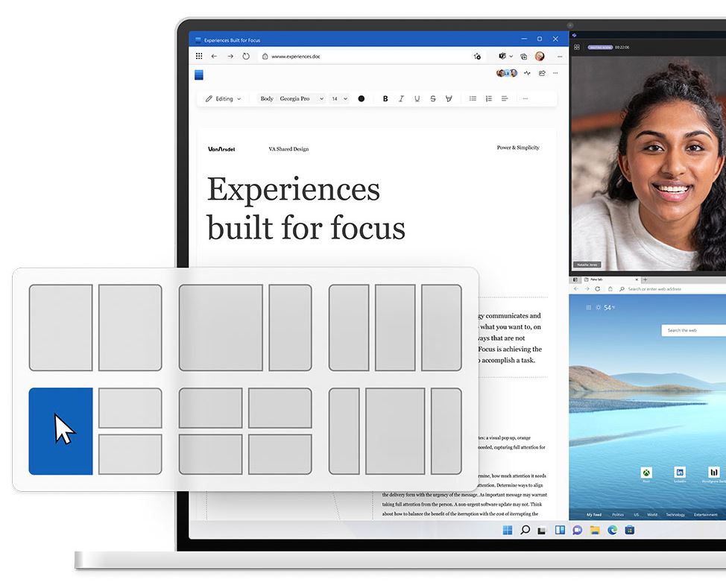Viewport: 726px width, 588px height.
Task: Expand the chevron next to Teams icon
Action: pos(511,57)
